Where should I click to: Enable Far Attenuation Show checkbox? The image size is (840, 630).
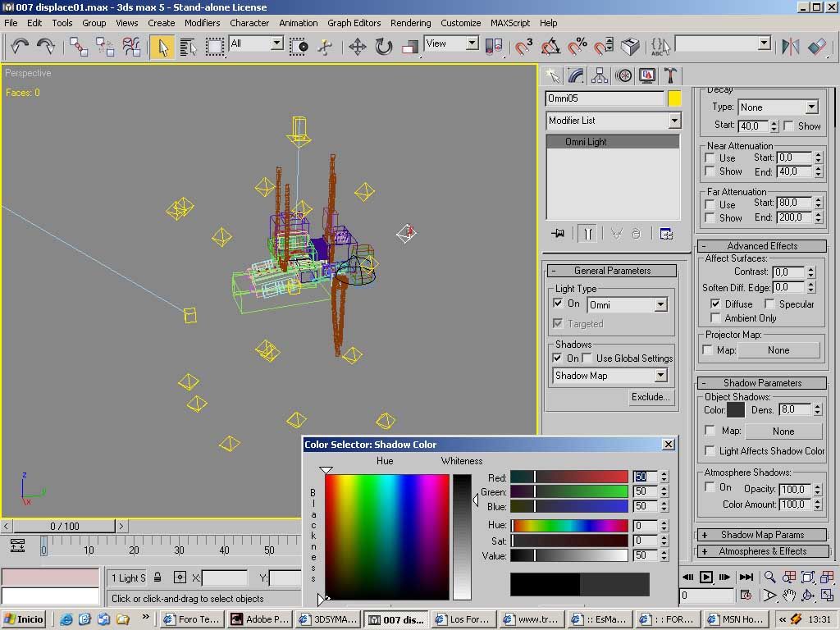pos(710,217)
